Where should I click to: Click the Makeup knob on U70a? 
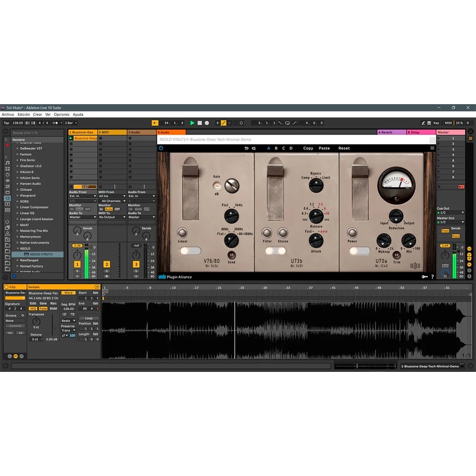pos(383,241)
